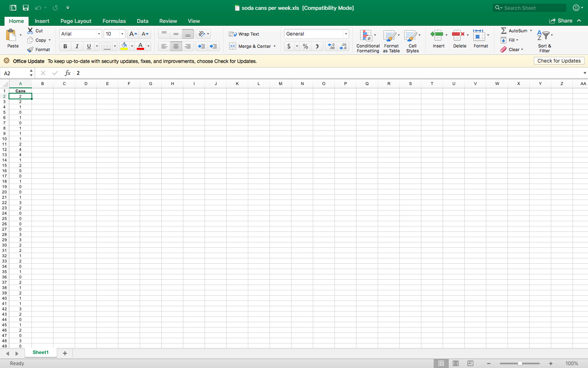588x368 pixels.
Task: Switch to the Data ribbon tab
Action: (x=143, y=21)
